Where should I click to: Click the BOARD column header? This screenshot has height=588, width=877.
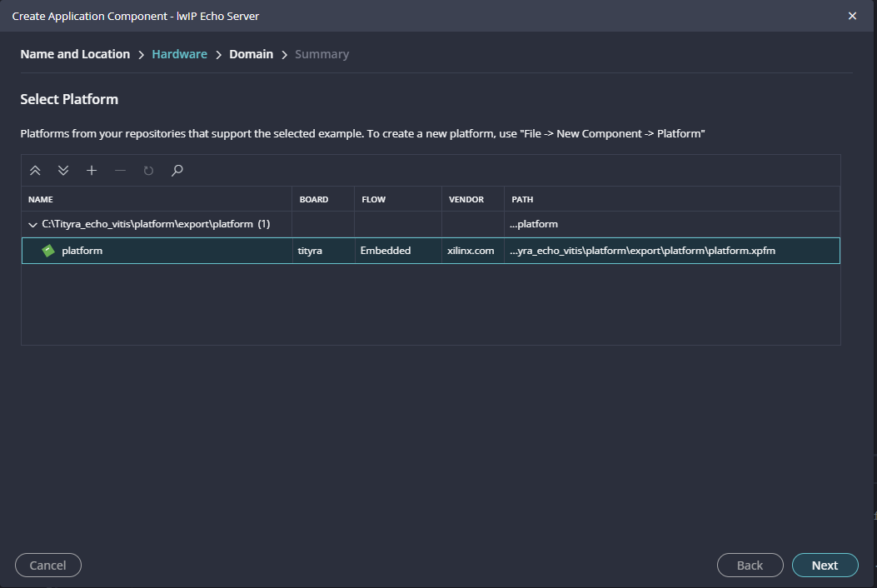tap(314, 200)
